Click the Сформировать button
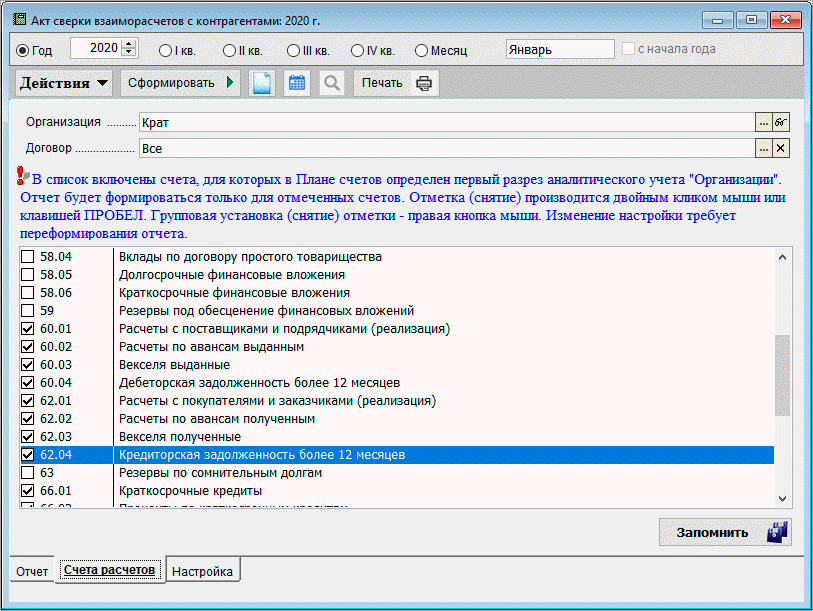 click(180, 83)
